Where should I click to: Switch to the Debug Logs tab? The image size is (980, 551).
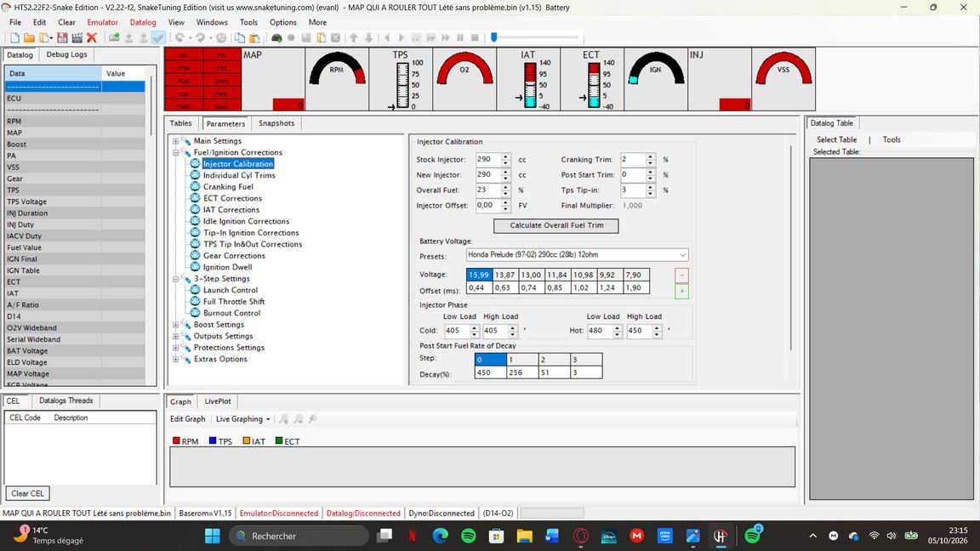67,54
